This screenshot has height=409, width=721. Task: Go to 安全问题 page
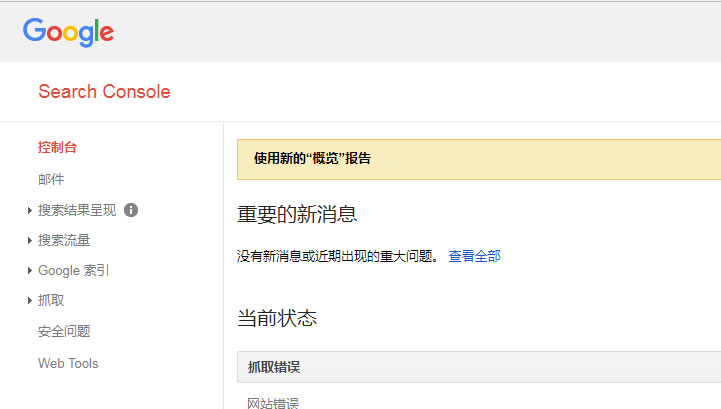[x=64, y=331]
